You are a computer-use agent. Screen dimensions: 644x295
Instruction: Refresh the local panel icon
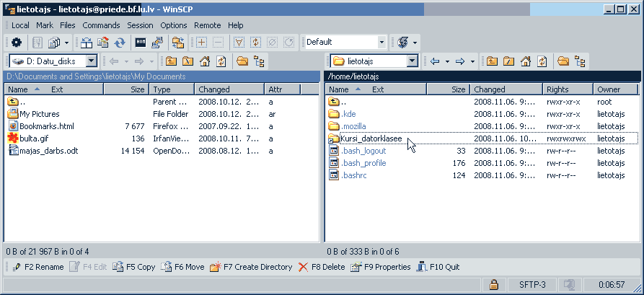[x=221, y=61]
